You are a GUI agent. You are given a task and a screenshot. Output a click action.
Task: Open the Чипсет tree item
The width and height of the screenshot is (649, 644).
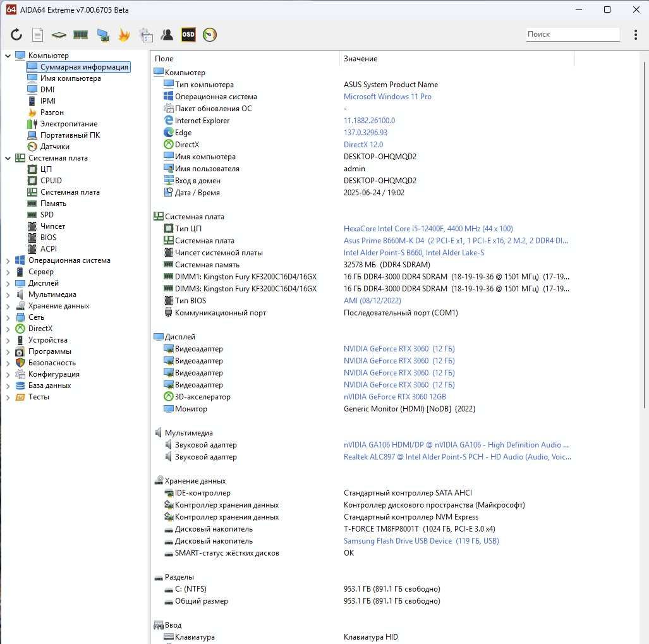click(52, 226)
